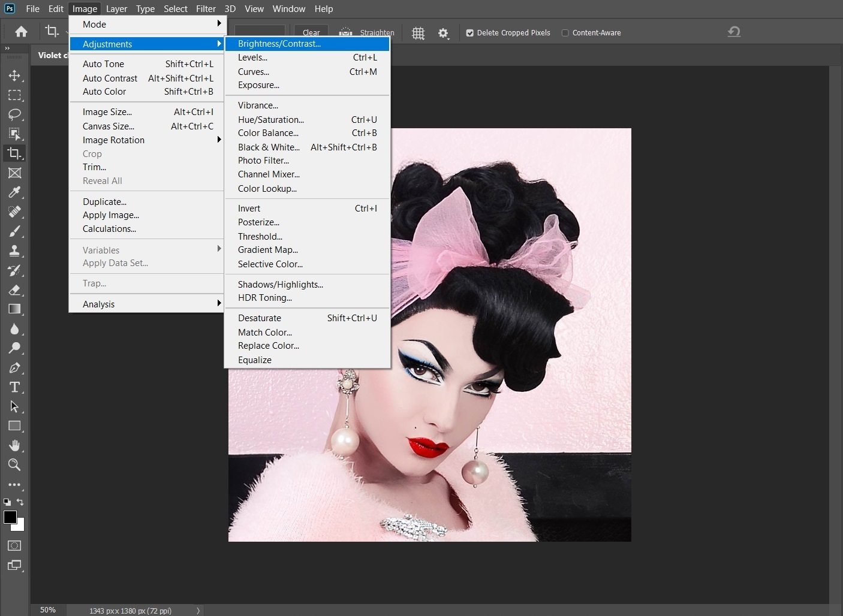
Task: Select the Rectangular Marquee tool
Action: click(x=14, y=95)
